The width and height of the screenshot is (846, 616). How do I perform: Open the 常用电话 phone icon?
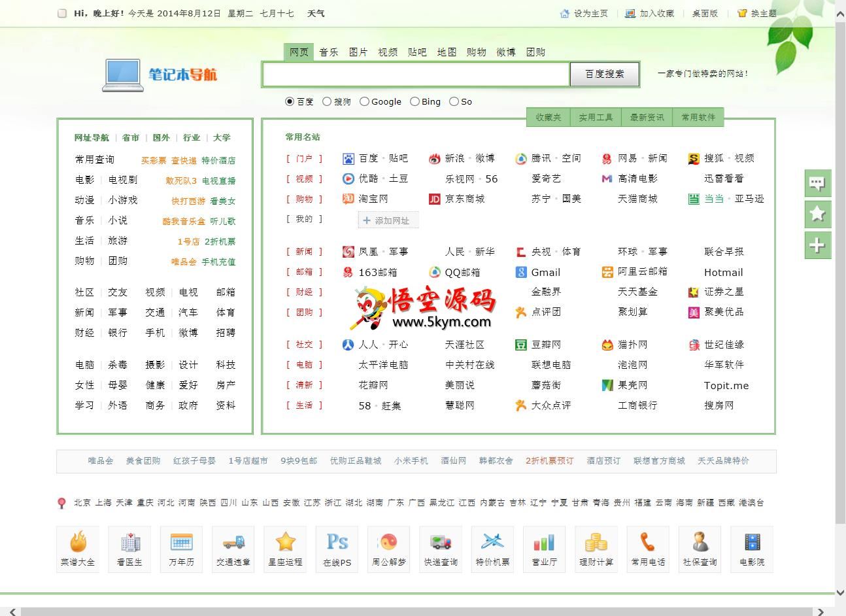648,541
